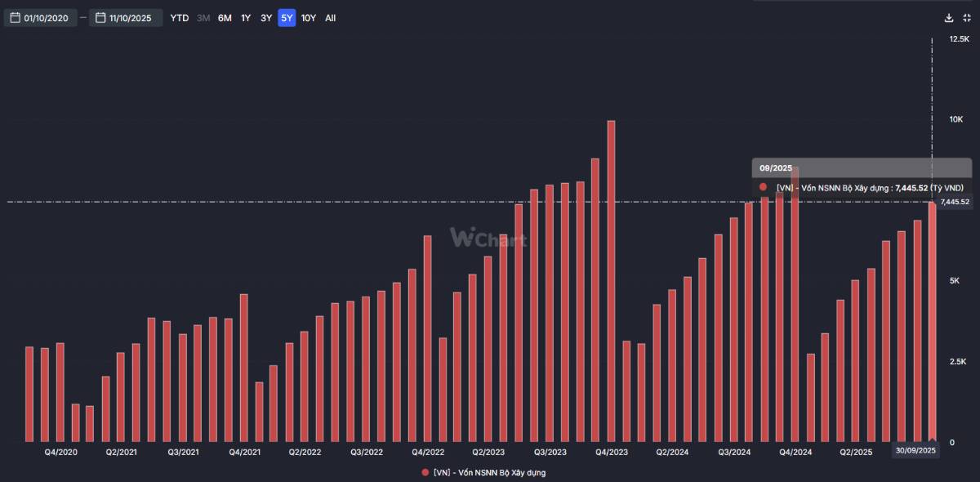Click the red dot in the bottom legend

(425, 472)
